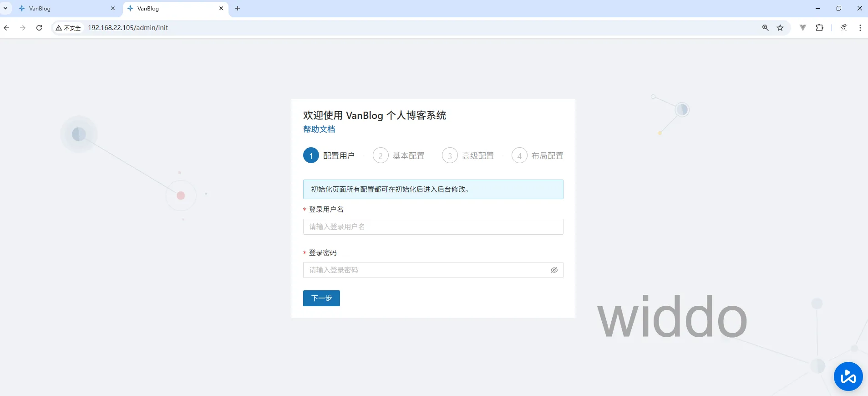
Task: Reload the current page
Action: coord(39,28)
